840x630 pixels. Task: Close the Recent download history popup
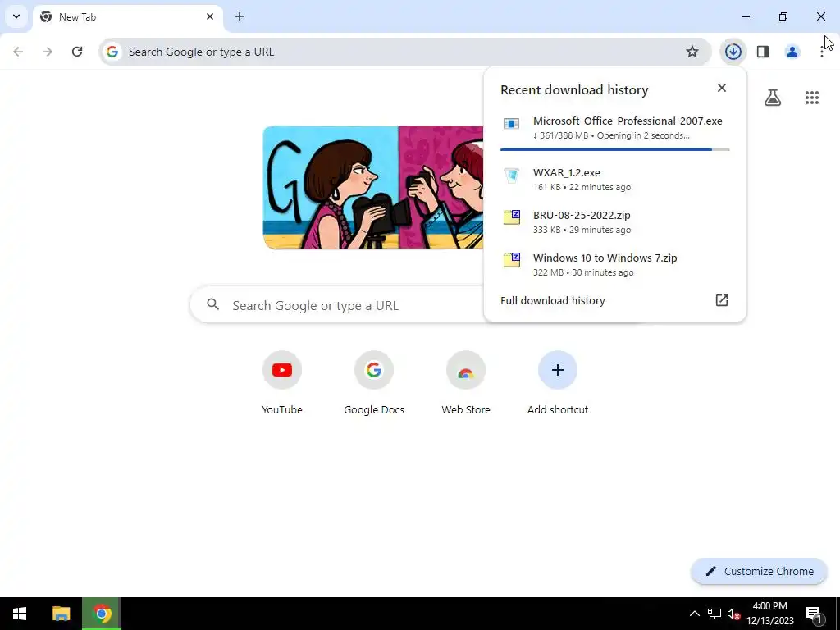coord(722,88)
